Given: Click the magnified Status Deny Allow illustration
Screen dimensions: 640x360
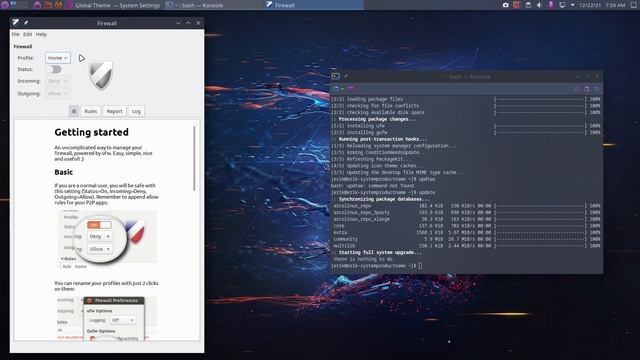Looking at the screenshot, I should pos(107,240).
